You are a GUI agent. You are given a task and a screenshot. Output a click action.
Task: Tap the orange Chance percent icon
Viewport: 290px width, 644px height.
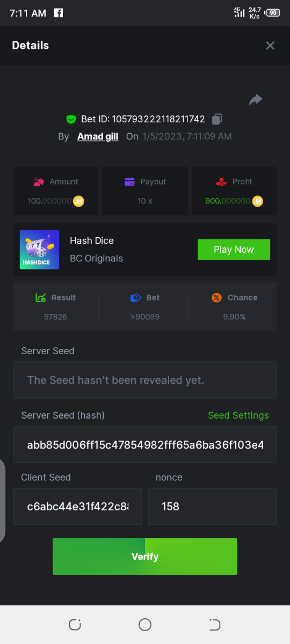coord(216,297)
